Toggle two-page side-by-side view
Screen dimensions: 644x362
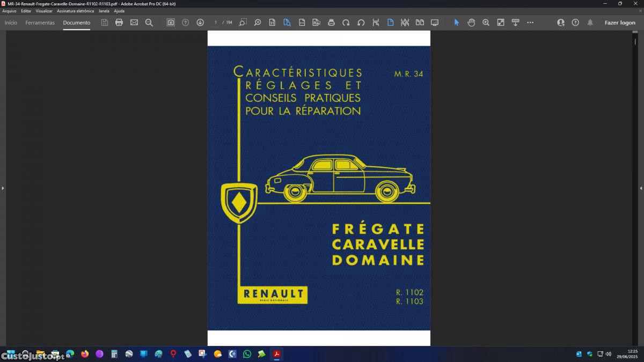[420, 23]
